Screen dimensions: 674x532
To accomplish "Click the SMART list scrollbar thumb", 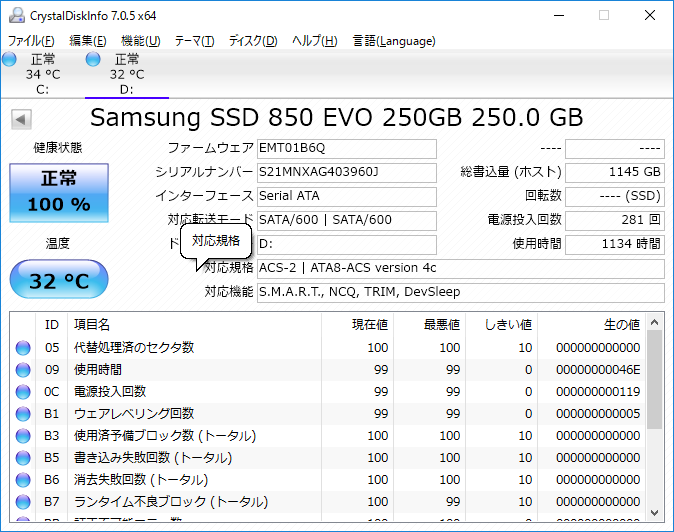I will tap(655, 379).
